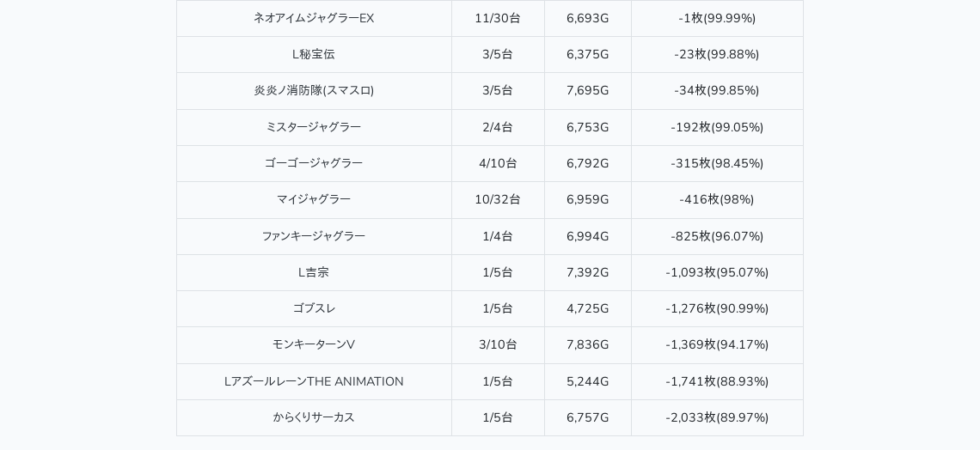Open the マイジャグラー entry
The height and width of the screenshot is (450, 980).
[314, 199]
